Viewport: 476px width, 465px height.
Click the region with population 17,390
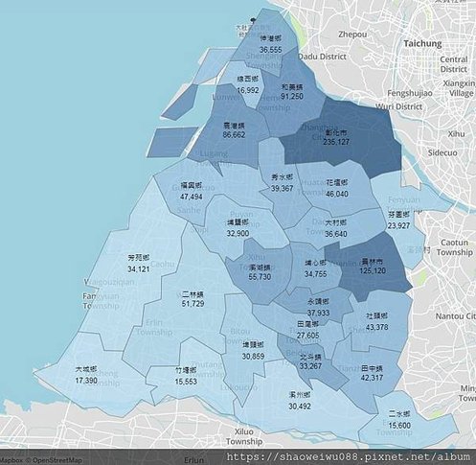coord(86,376)
